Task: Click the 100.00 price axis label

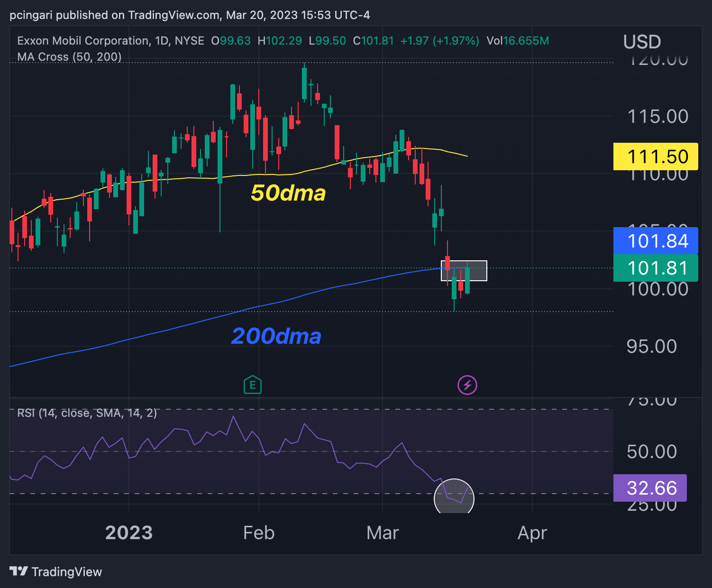Action: [x=657, y=289]
